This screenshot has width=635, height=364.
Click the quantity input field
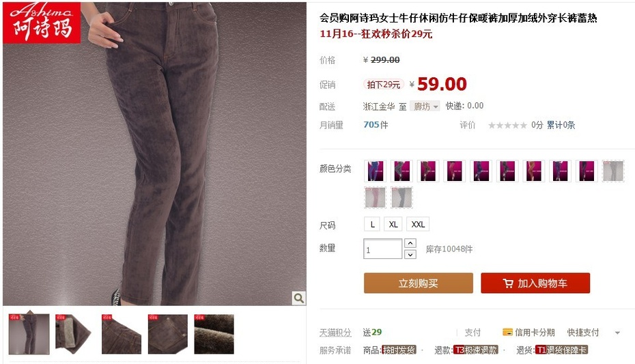tap(382, 249)
